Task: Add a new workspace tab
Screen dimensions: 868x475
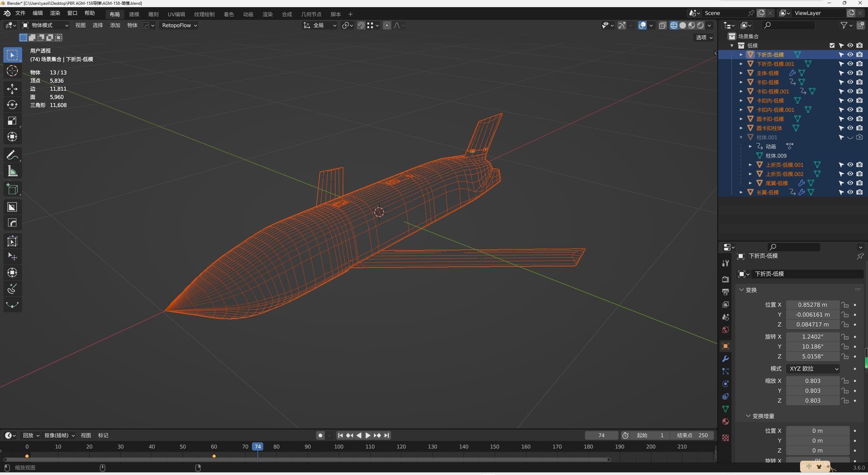Action: pos(350,14)
